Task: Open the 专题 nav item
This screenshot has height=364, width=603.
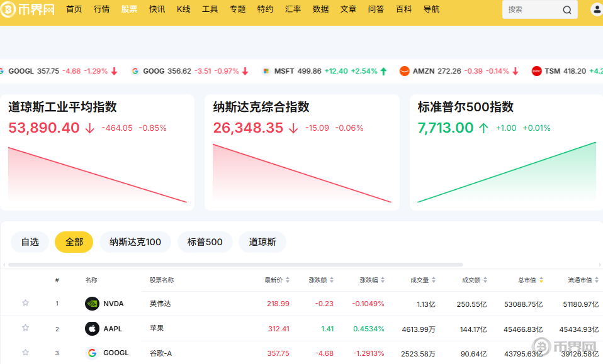Action: 238,9
